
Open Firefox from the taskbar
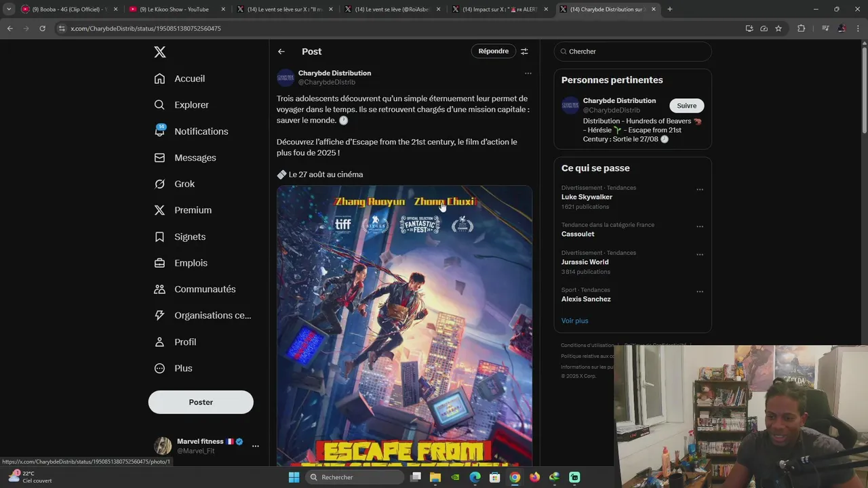point(534,477)
